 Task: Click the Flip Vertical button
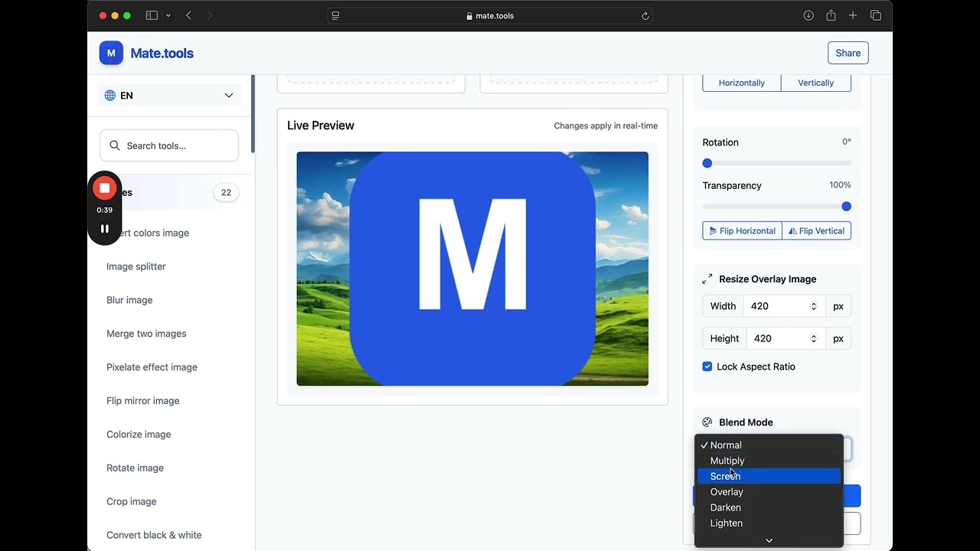point(816,230)
